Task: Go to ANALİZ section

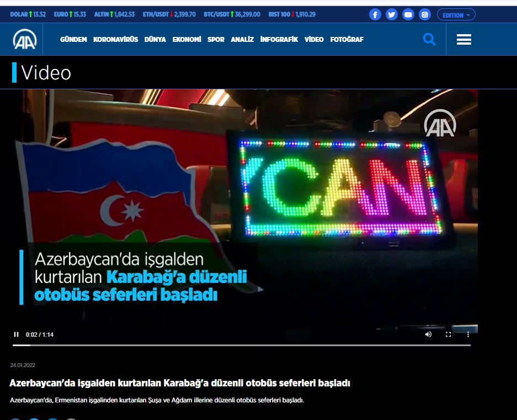Action: pyautogui.click(x=242, y=40)
